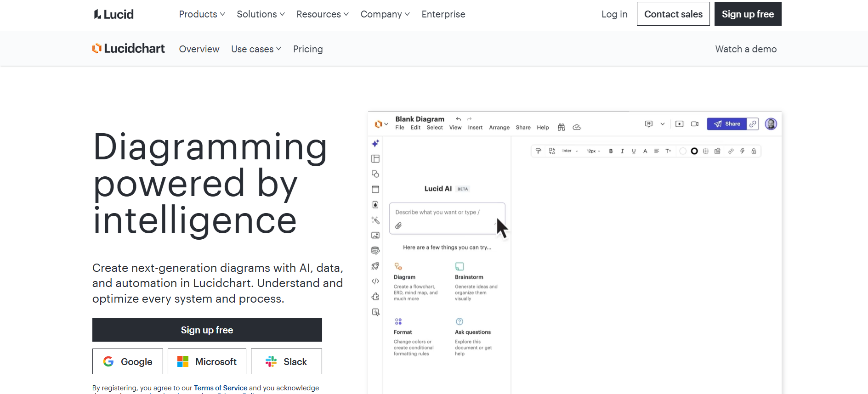
Task: Expand the Company dropdown
Action: tap(385, 14)
